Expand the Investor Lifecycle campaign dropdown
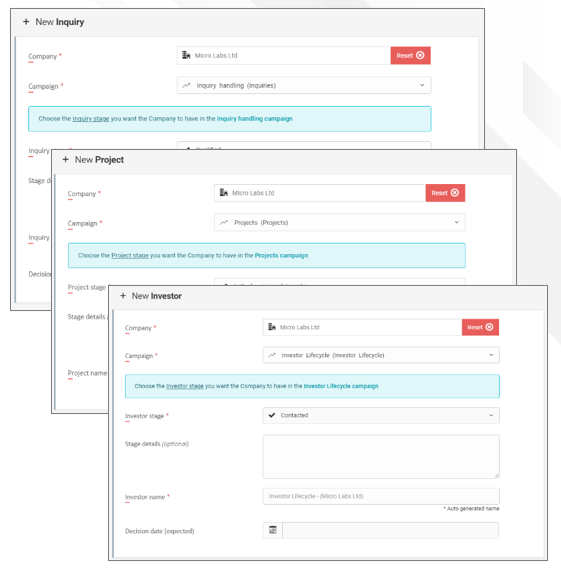561x570 pixels. (381, 355)
